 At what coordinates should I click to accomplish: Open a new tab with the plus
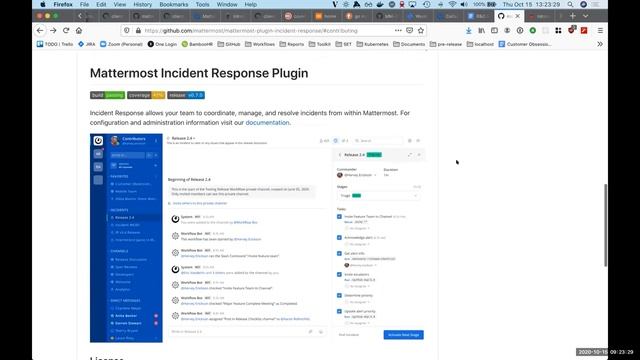pyautogui.click(x=573, y=16)
